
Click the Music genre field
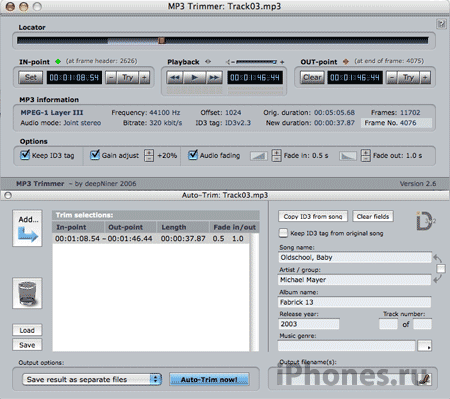pyautogui.click(x=347, y=346)
